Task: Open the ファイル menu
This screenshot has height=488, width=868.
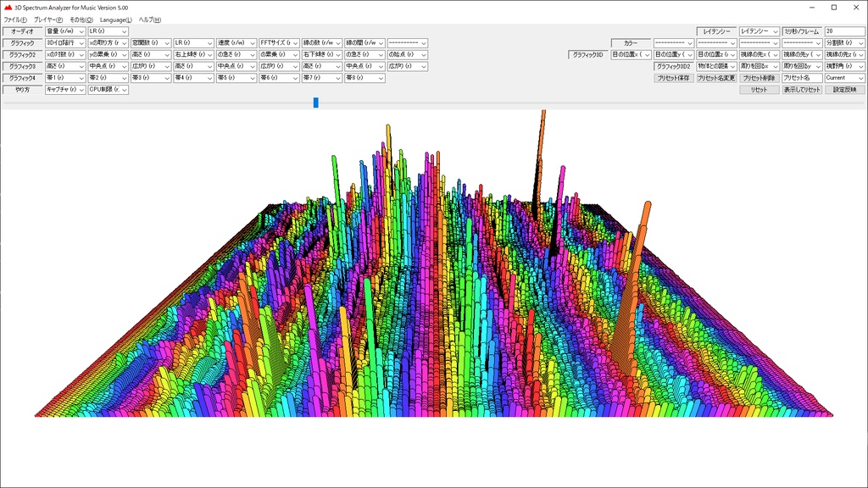Action: [15, 20]
